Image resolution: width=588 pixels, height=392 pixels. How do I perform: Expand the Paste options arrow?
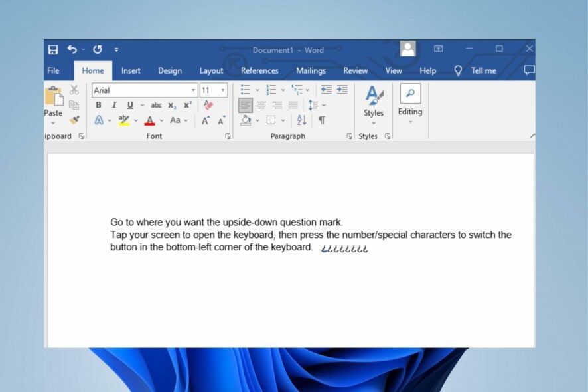click(53, 123)
